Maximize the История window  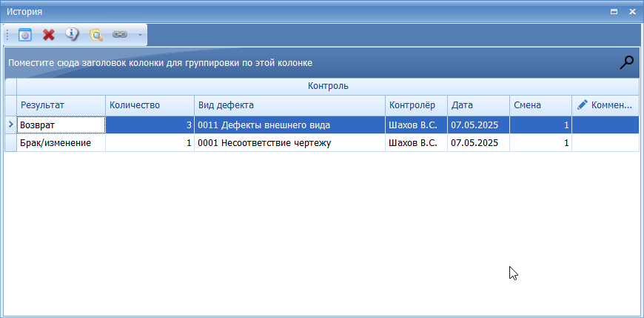614,12
